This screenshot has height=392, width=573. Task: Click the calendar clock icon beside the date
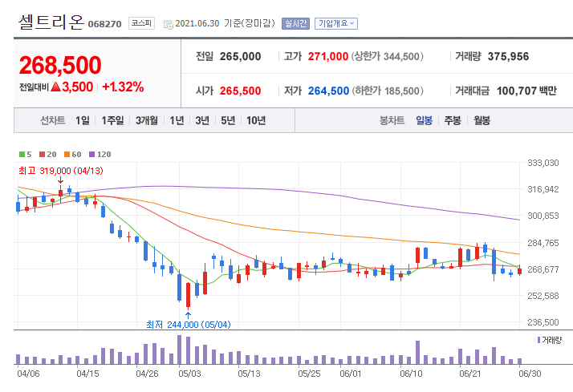[x=168, y=25]
